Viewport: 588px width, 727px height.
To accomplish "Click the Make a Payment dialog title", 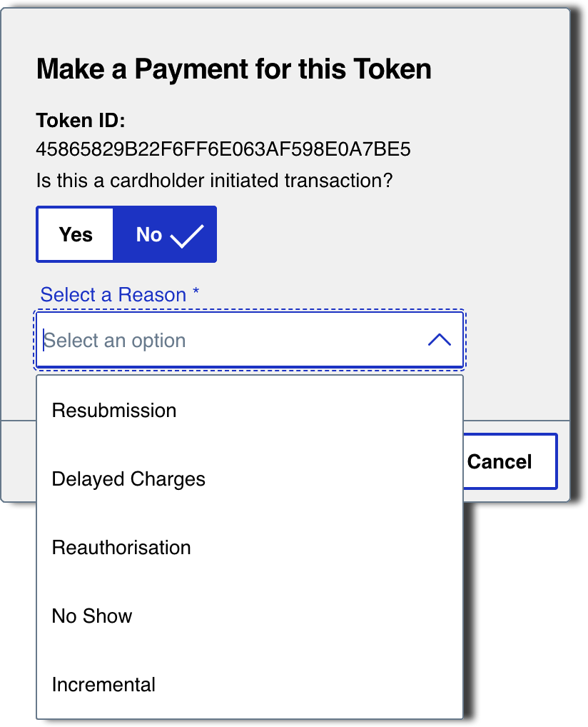I will pos(234,69).
